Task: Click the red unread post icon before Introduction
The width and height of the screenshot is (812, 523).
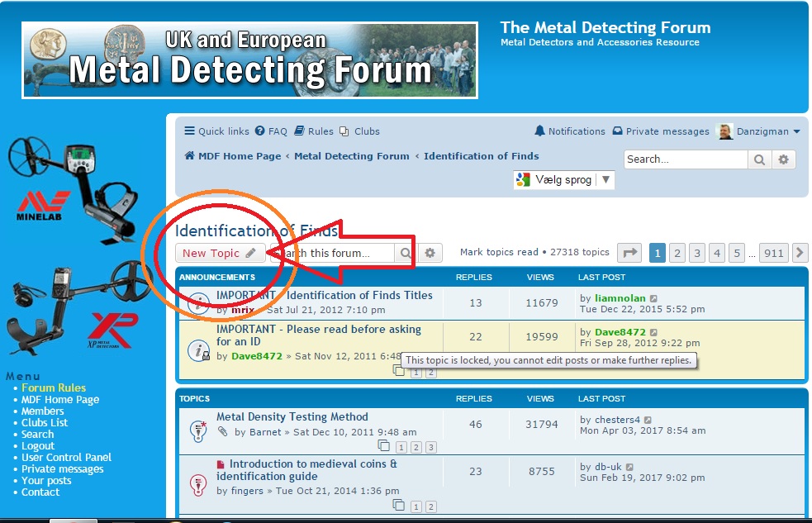Action: tap(221, 464)
